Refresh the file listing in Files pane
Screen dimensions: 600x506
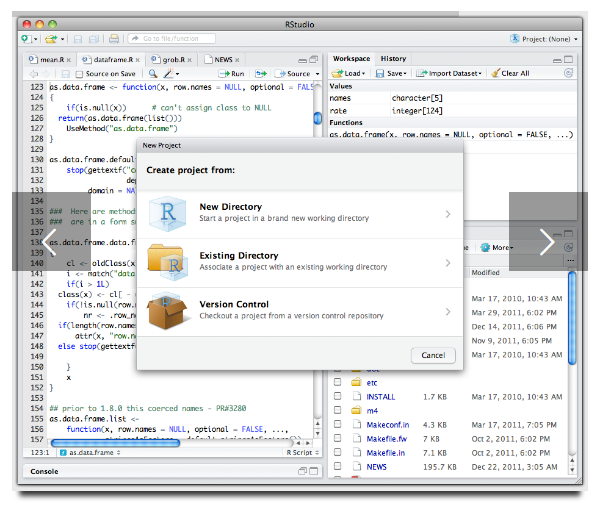coord(569,247)
